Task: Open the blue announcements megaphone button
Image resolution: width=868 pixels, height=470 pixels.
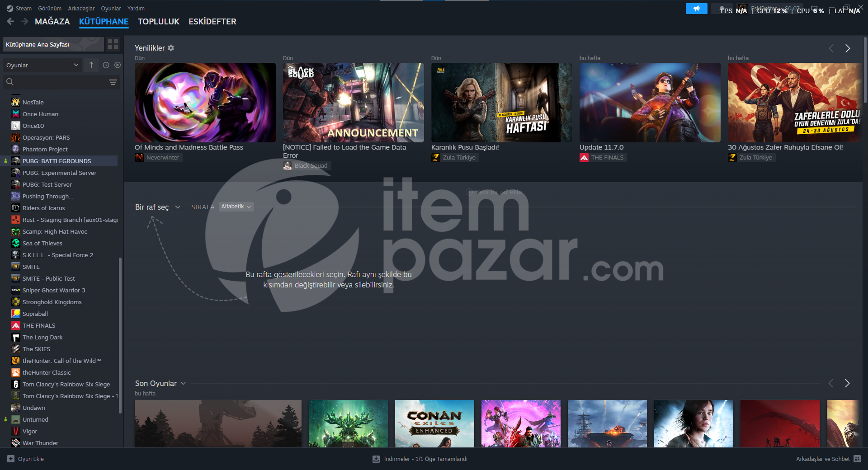Action: (x=696, y=9)
